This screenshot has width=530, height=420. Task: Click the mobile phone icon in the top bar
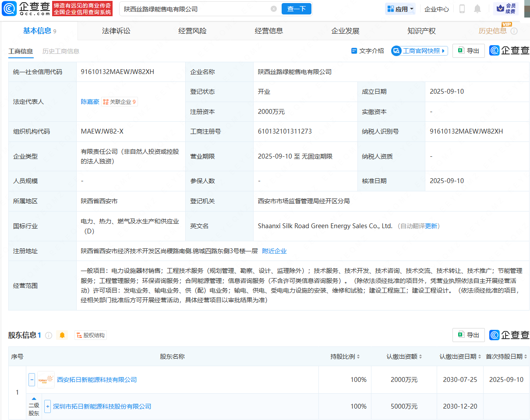(x=462, y=8)
